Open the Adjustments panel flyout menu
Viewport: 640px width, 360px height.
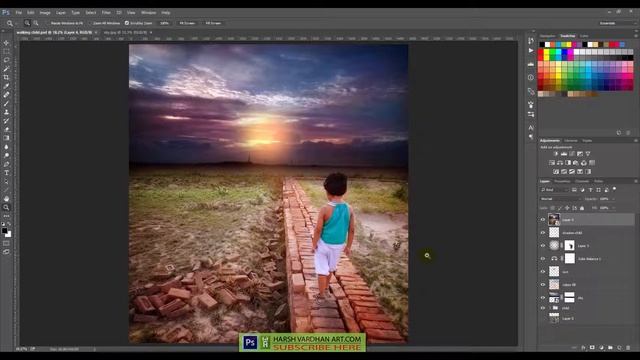point(636,140)
